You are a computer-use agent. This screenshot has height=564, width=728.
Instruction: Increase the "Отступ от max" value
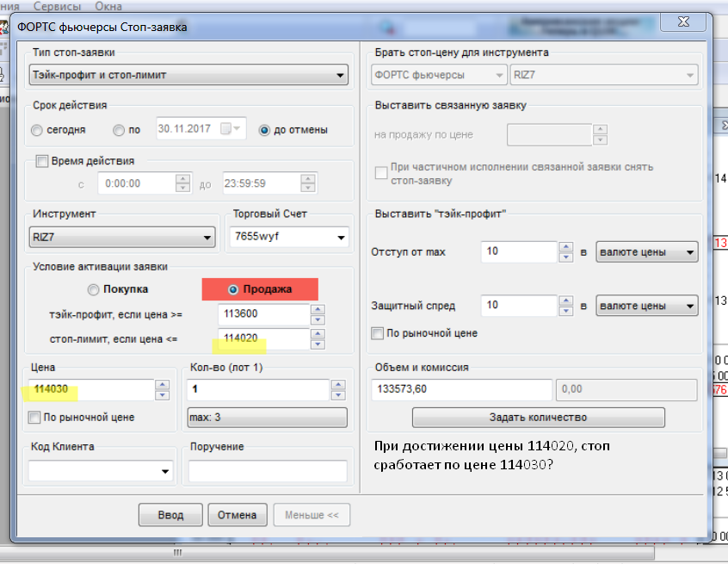point(565,247)
